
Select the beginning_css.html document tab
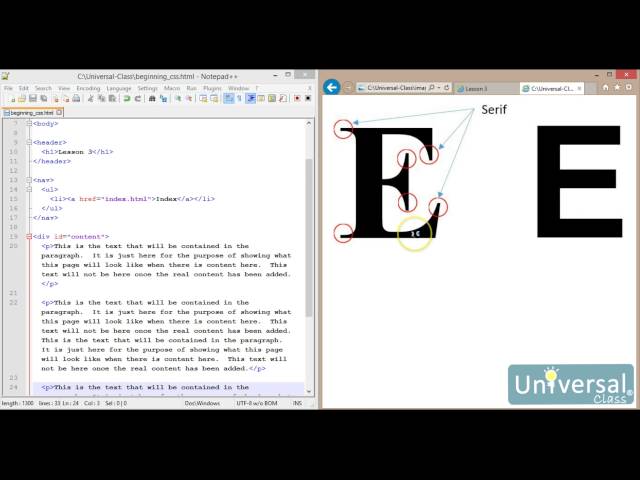click(32, 112)
